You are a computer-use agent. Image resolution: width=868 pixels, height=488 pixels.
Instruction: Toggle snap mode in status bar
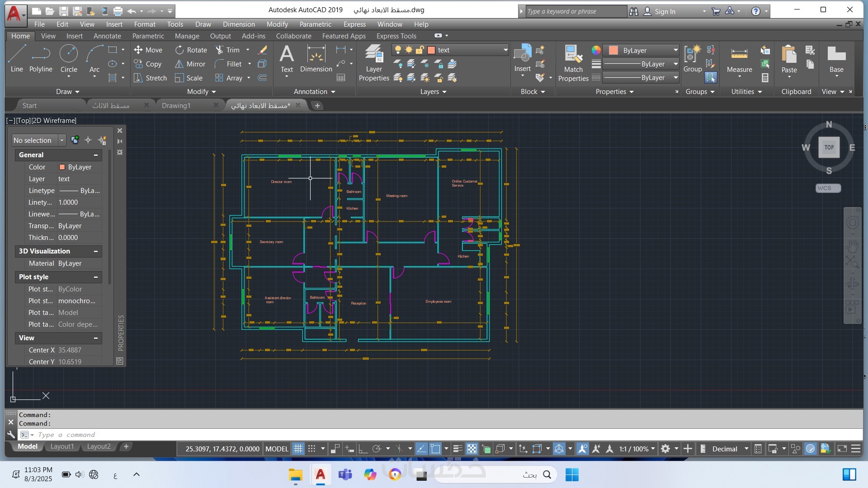click(312, 449)
